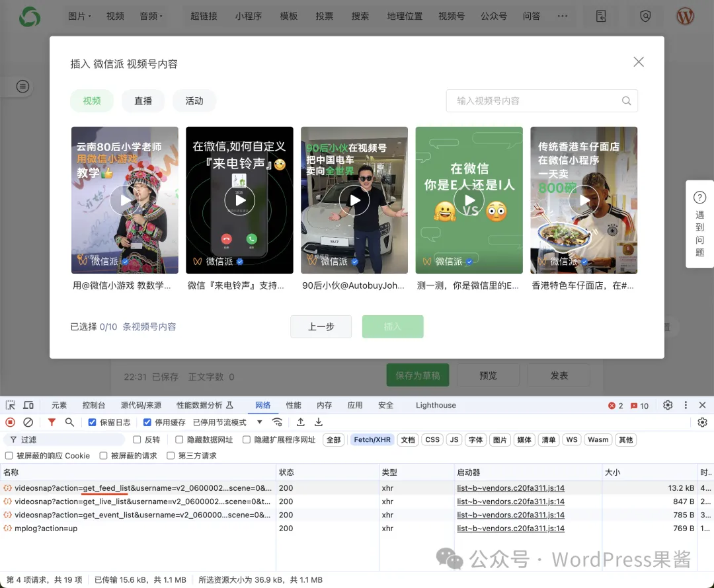Open DevTools three-dot customize menu

[x=686, y=405]
